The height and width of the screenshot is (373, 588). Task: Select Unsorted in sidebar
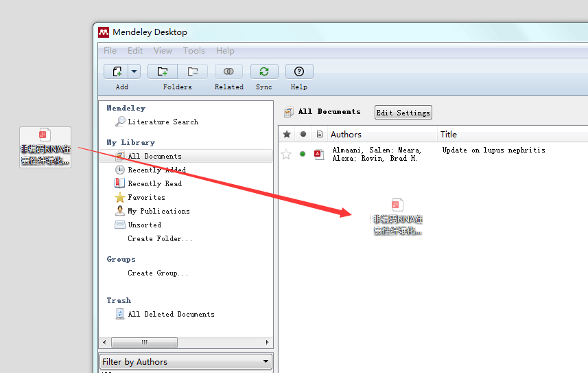coord(138,225)
